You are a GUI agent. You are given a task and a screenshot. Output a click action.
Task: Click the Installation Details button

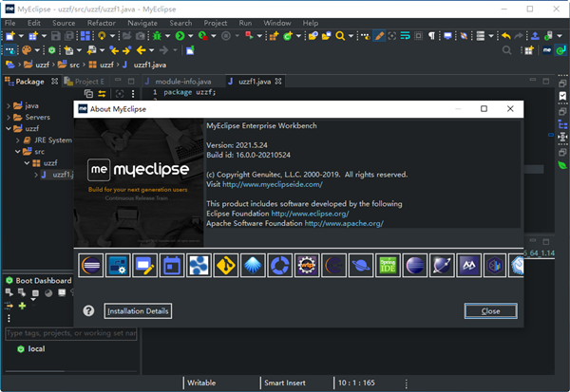click(138, 311)
